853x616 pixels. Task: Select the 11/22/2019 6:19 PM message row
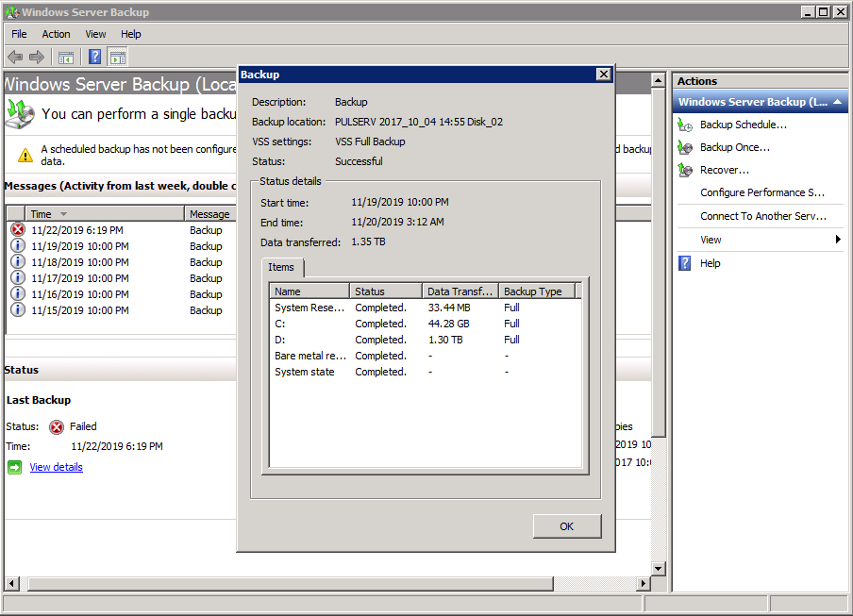[x=122, y=230]
